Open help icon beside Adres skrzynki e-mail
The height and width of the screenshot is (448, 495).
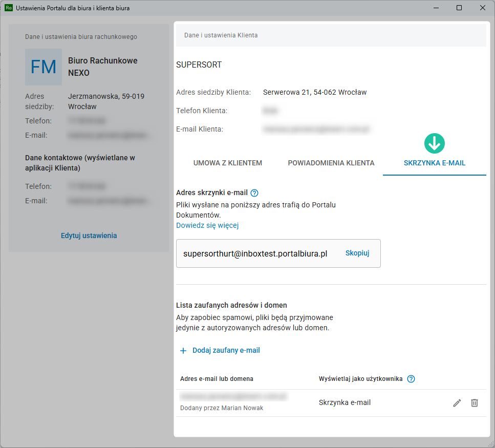(x=254, y=193)
